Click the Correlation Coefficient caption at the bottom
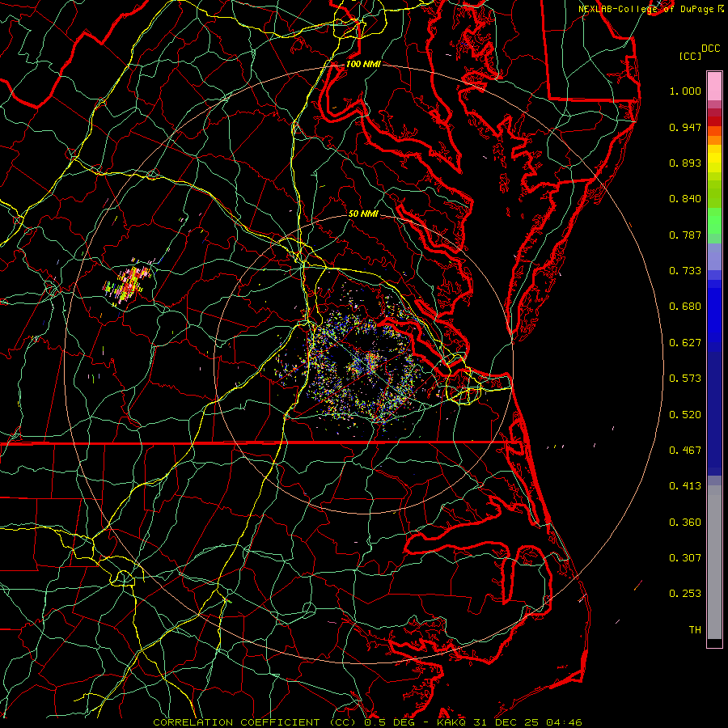The height and width of the screenshot is (728, 728). [x=367, y=722]
